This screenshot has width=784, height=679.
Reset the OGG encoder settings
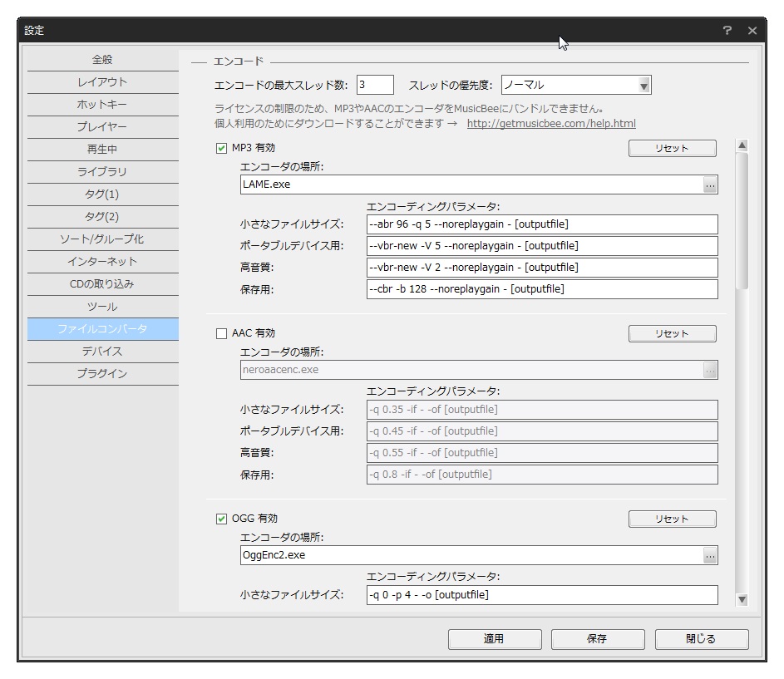coord(672,519)
